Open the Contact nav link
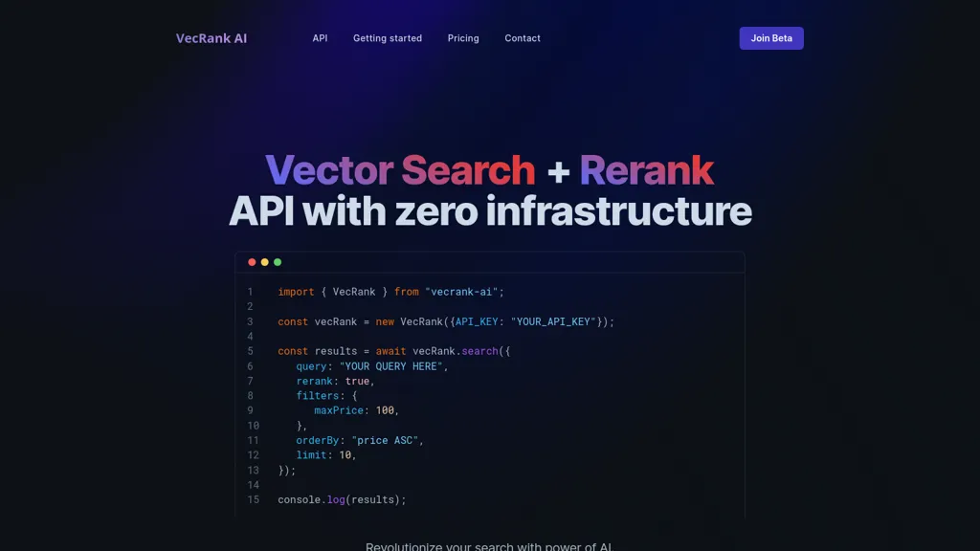The width and height of the screenshot is (980, 551). click(523, 38)
